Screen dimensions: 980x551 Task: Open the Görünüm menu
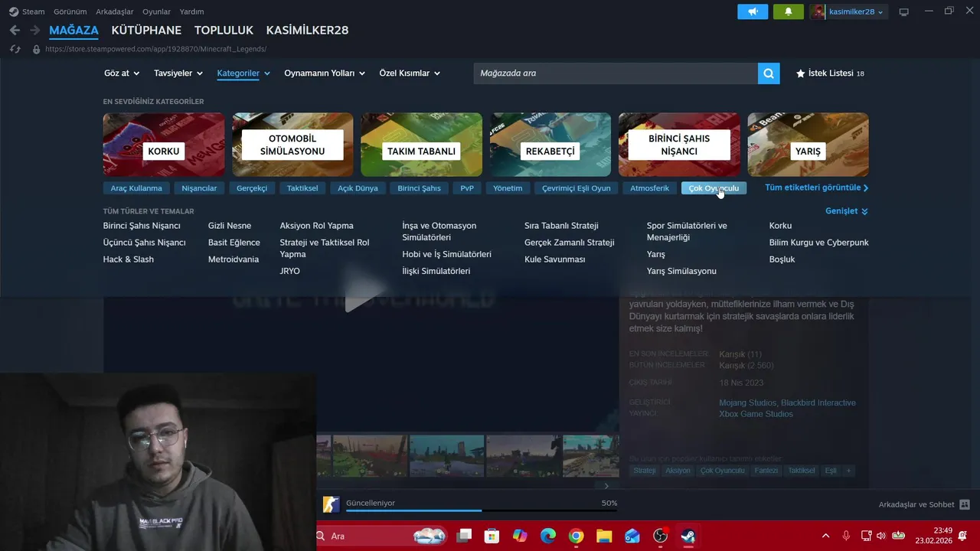[70, 11]
